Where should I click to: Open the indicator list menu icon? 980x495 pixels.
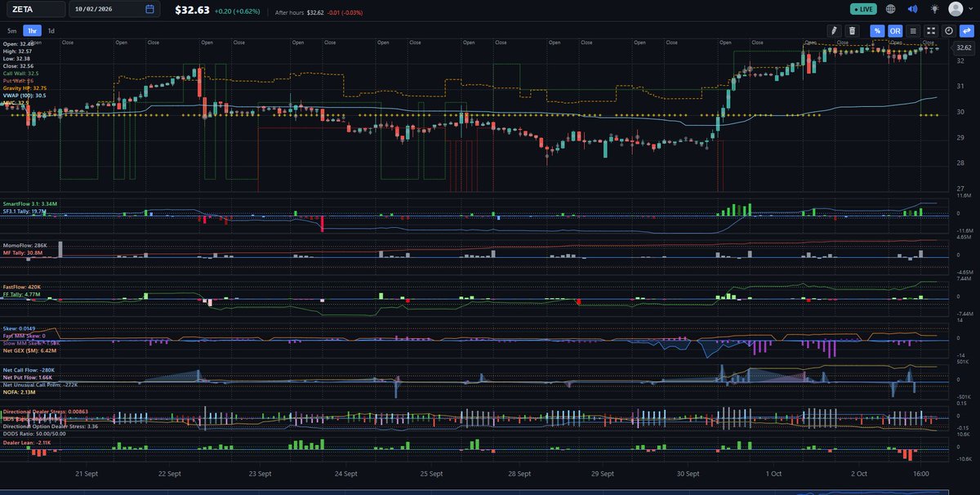pos(913,30)
